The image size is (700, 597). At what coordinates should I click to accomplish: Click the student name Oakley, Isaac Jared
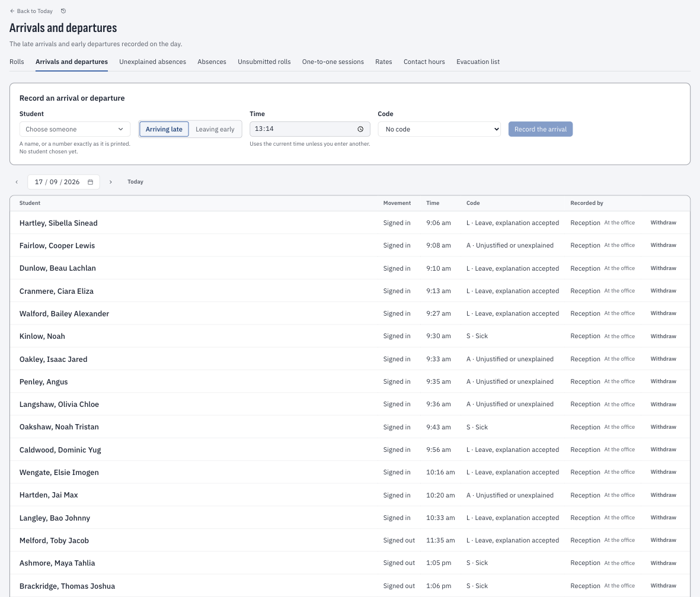pos(53,359)
